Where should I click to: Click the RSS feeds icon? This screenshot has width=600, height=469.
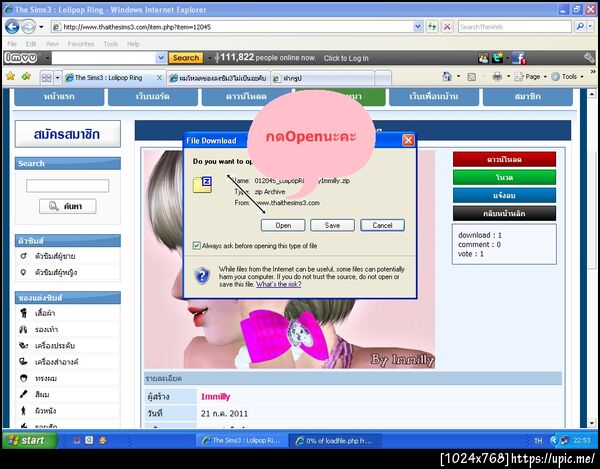[x=472, y=77]
